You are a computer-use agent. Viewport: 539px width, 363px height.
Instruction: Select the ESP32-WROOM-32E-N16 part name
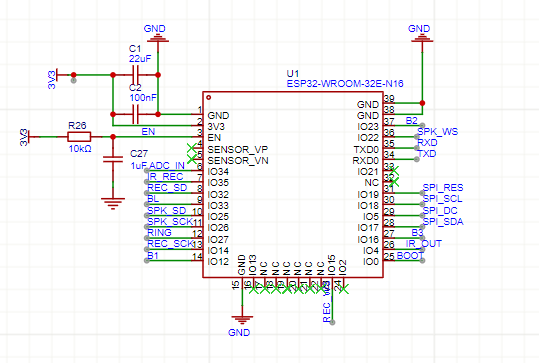click(x=345, y=84)
